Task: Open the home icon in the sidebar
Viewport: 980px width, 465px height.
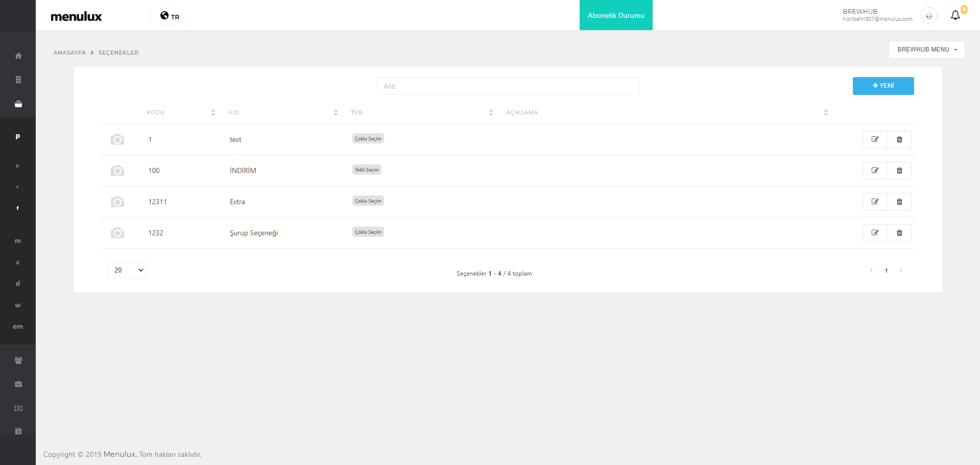Action: pos(18,56)
